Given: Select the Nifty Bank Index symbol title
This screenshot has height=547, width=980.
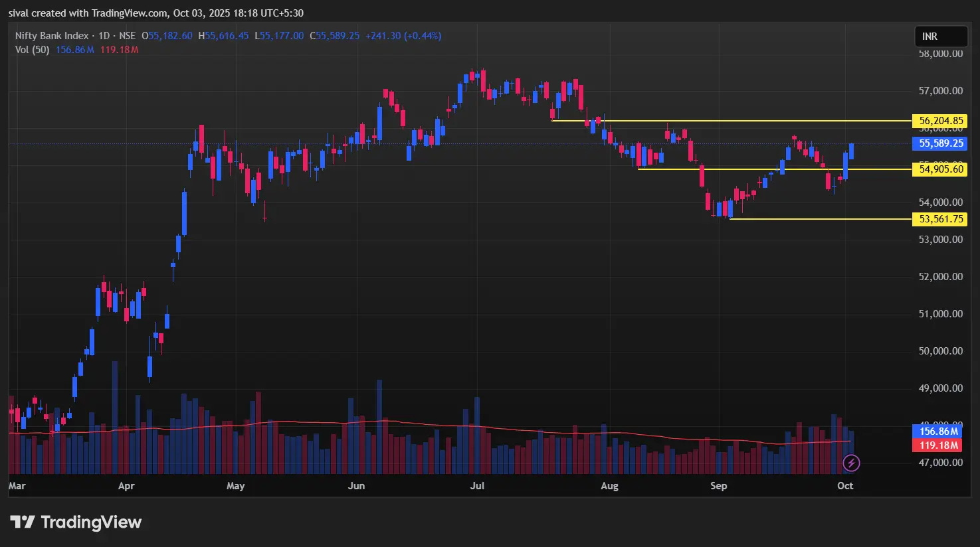Looking at the screenshot, I should [x=52, y=36].
